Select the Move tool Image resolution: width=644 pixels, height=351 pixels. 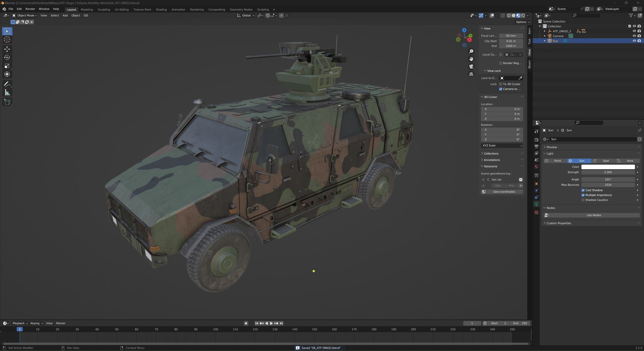[x=7, y=49]
